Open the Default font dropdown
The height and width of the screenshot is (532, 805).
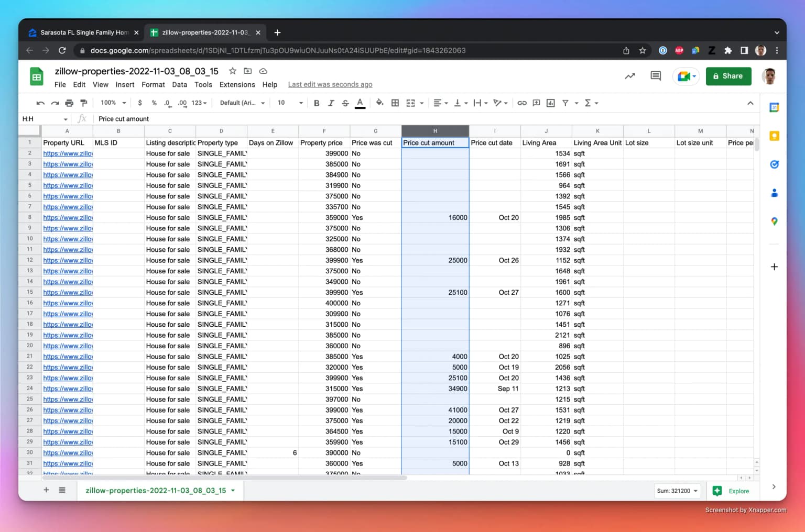point(242,103)
